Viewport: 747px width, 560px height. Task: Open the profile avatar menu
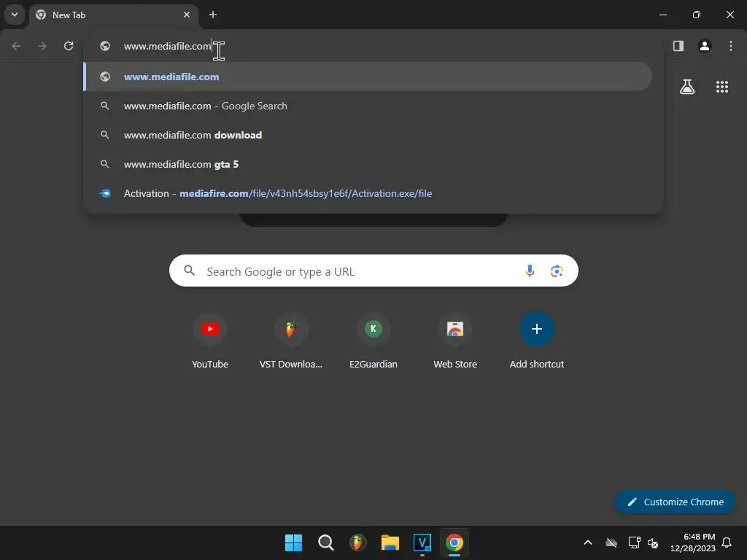point(705,46)
